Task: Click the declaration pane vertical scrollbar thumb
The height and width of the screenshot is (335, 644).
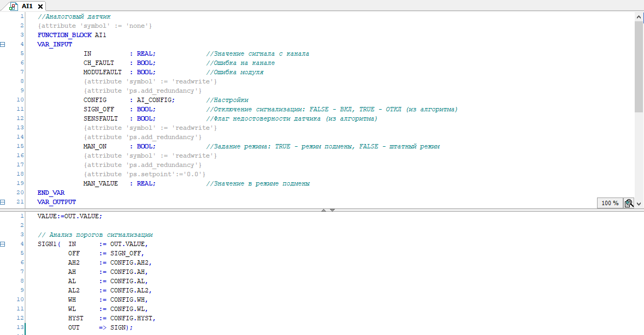Action: [639, 65]
